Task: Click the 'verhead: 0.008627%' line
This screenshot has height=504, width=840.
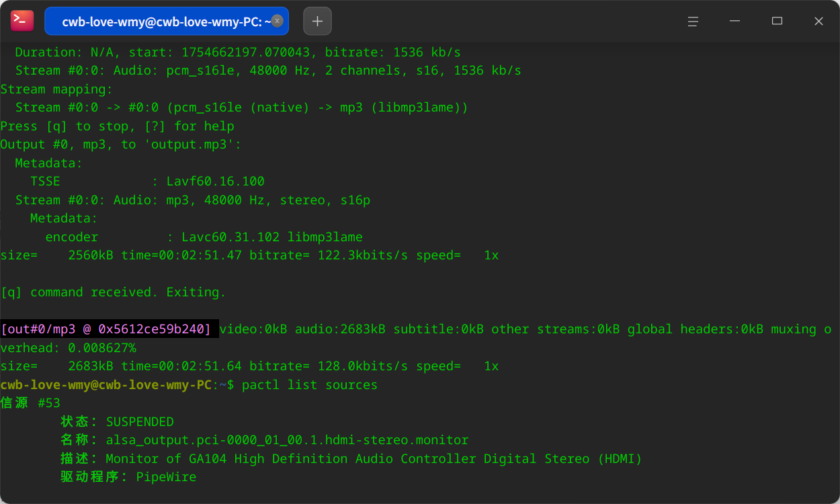Action: tap(68, 348)
